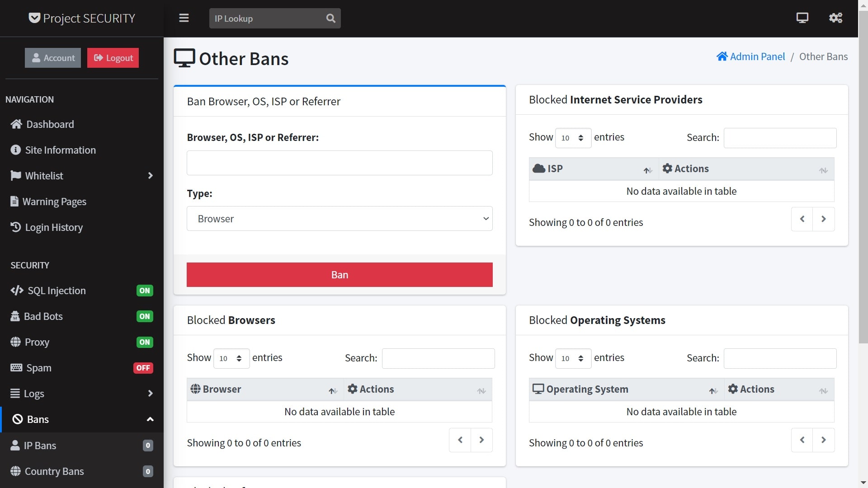Log out using the Logout button
Viewport: 868px width, 488px height.
click(113, 57)
